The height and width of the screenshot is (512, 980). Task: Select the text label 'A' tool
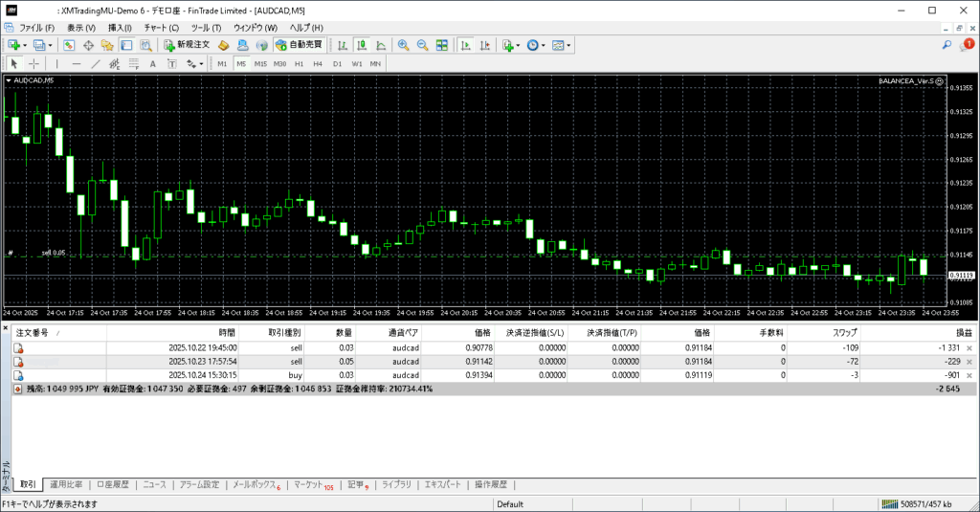pyautogui.click(x=153, y=64)
